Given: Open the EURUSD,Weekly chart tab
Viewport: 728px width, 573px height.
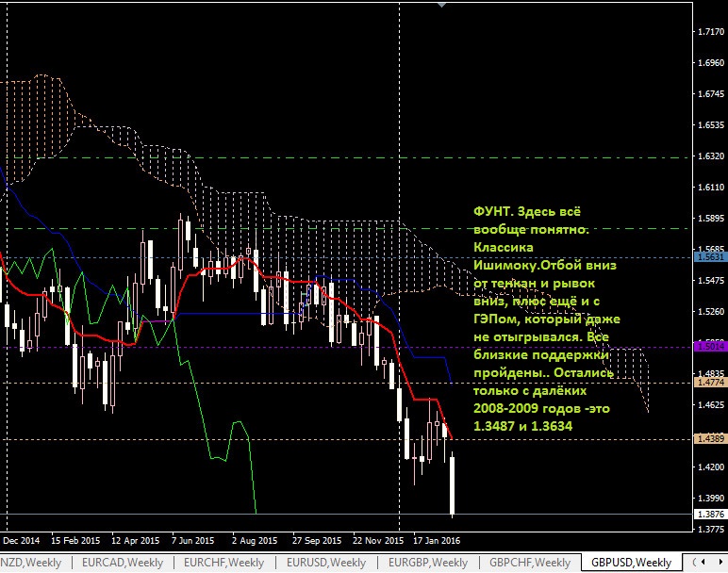Looking at the screenshot, I should 326,563.
